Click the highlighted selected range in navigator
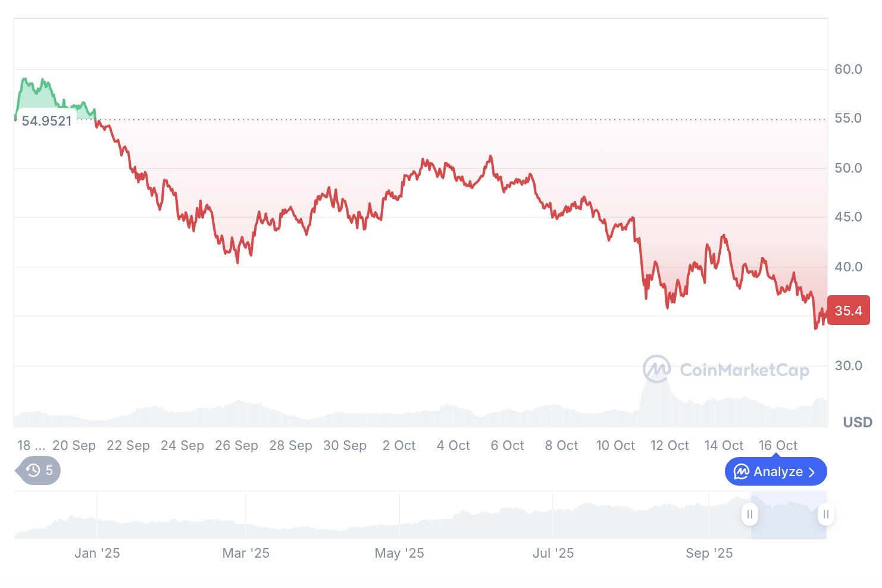 click(x=787, y=515)
